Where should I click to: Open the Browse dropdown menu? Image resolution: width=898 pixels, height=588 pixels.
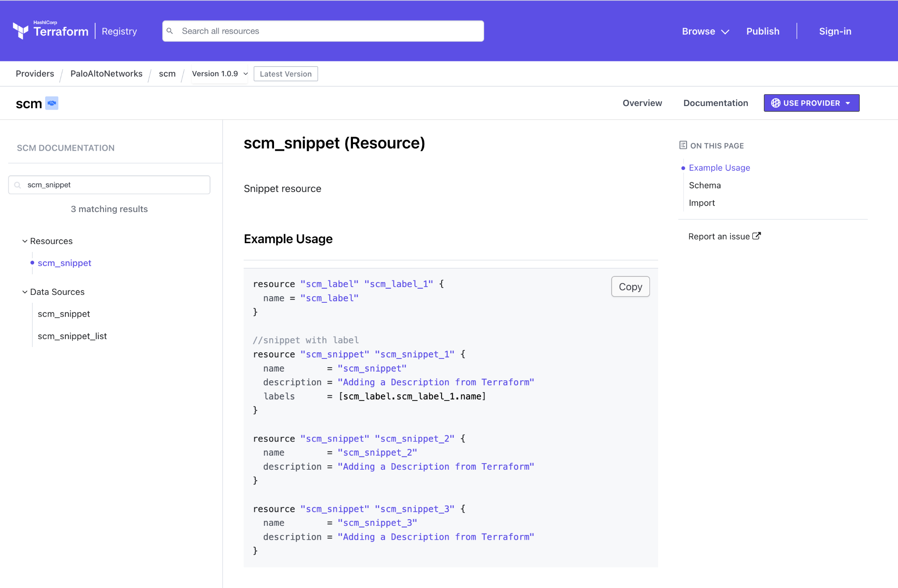pyautogui.click(x=706, y=32)
